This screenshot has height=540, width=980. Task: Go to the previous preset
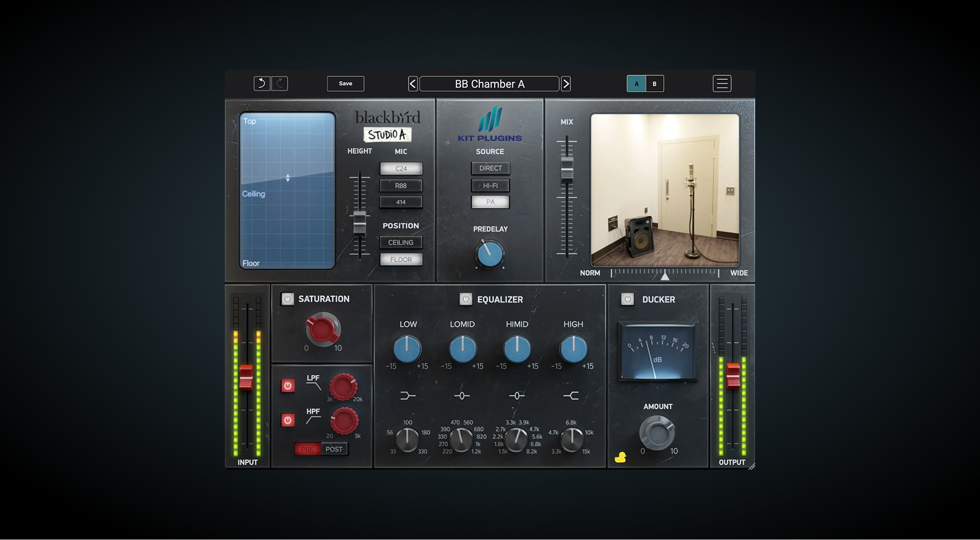413,84
